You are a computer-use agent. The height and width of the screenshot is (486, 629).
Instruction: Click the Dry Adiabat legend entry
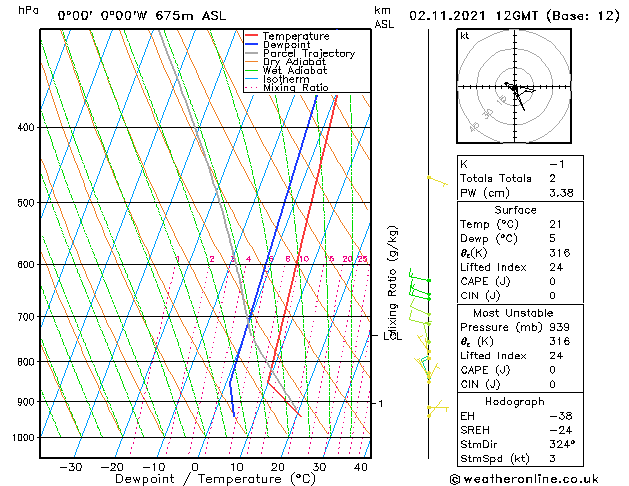tap(285, 62)
